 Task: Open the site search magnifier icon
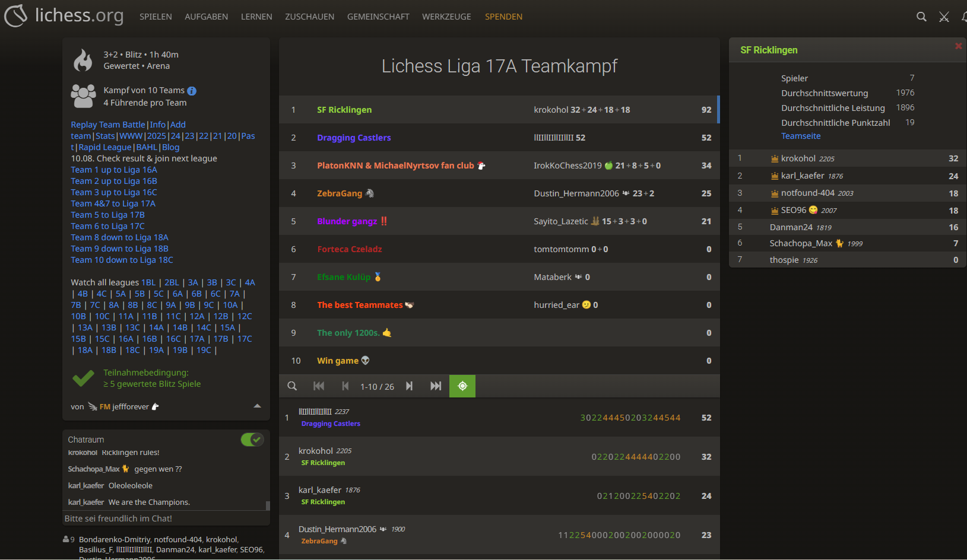pyautogui.click(x=921, y=17)
